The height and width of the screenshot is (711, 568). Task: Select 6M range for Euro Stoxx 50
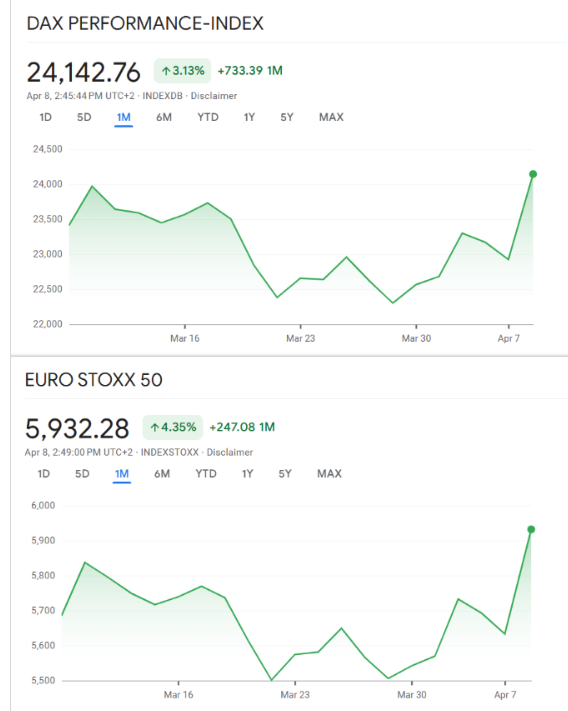[x=162, y=474]
